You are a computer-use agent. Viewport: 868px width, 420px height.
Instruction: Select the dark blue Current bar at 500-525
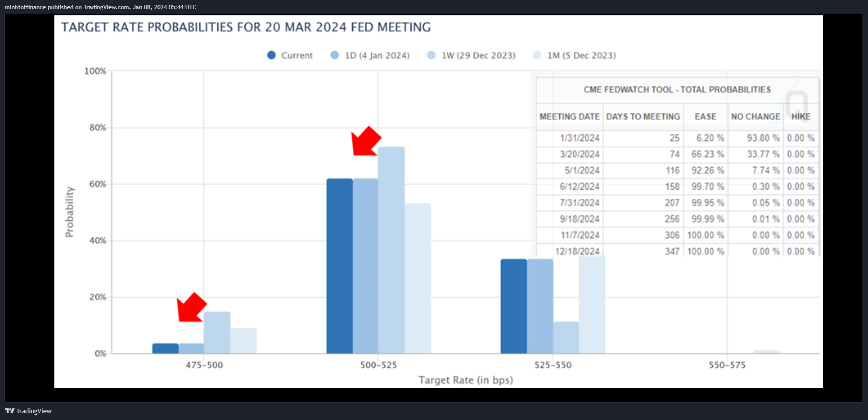(x=340, y=266)
